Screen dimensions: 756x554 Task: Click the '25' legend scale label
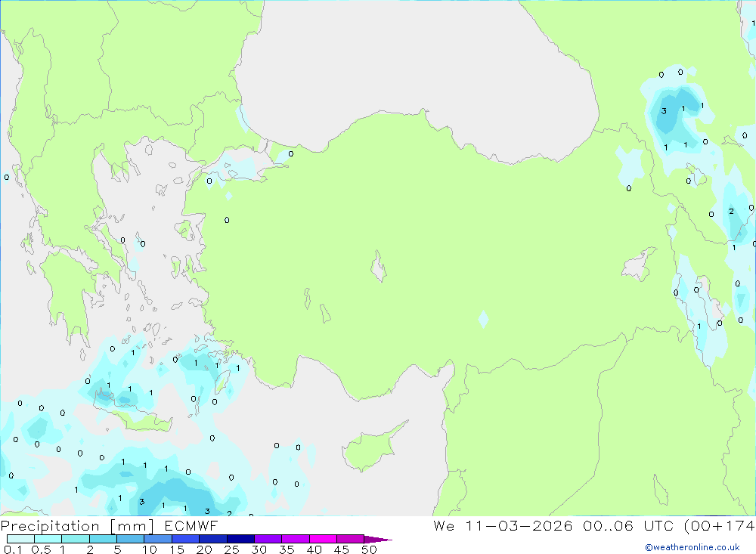pos(232,549)
